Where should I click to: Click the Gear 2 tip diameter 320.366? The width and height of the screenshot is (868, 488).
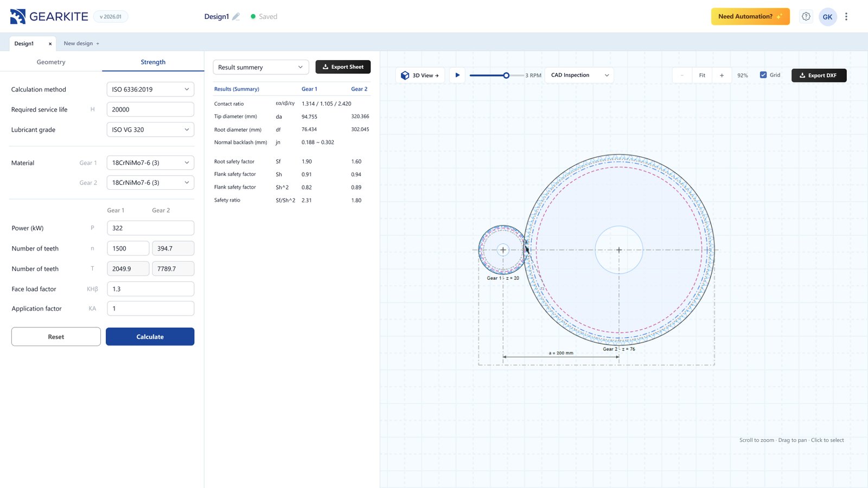(360, 117)
